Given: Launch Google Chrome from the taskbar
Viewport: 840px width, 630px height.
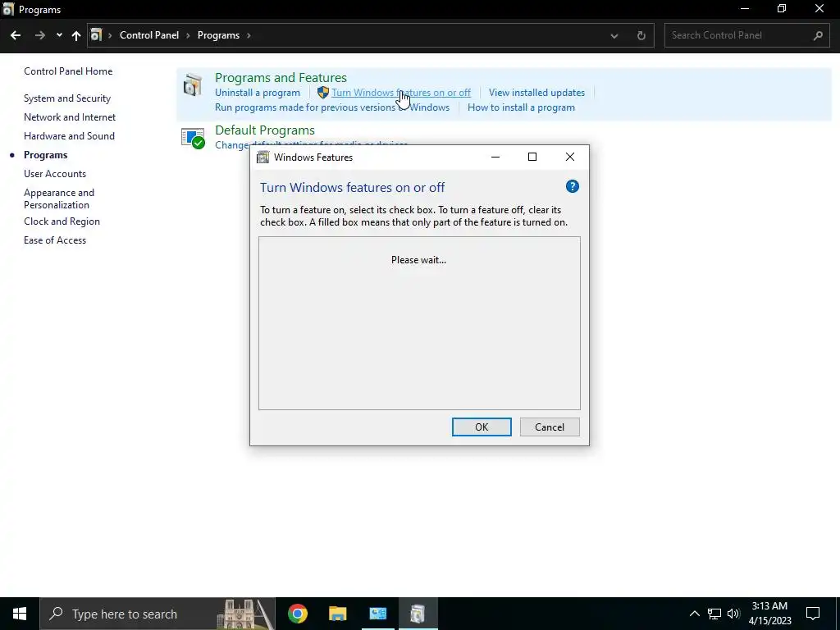Looking at the screenshot, I should point(297,614).
